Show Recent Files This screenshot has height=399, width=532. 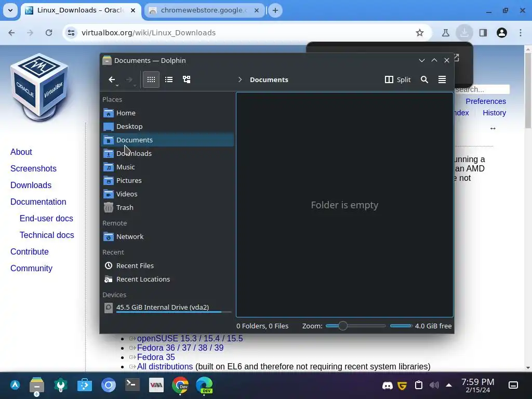(x=167, y=265)
